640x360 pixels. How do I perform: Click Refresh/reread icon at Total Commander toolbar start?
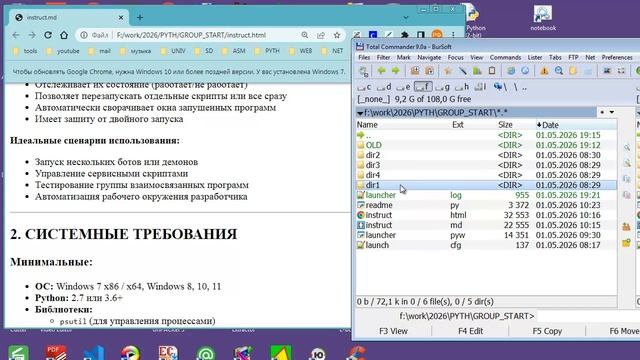coord(363,71)
